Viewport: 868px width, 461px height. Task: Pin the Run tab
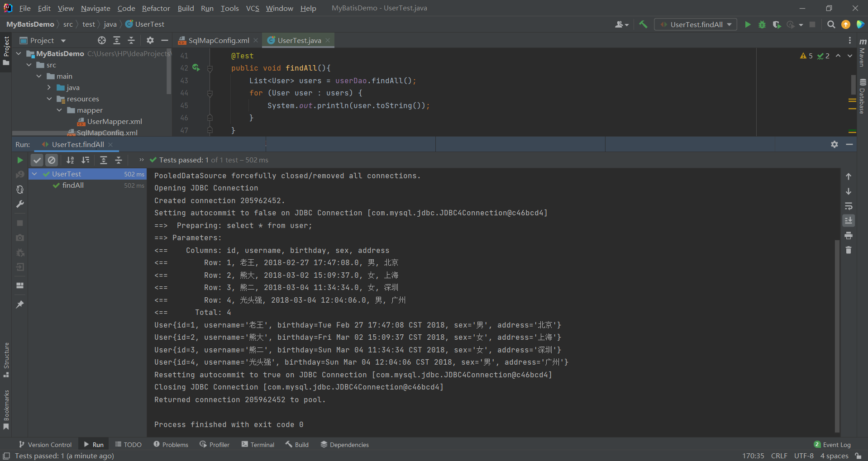(20, 304)
